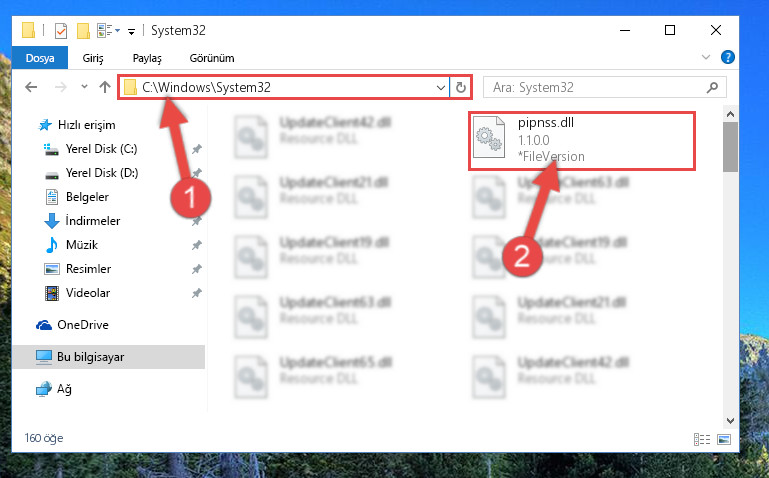Viewport: 769px width, 478px height.
Task: Expand the address bar history dropdown
Action: (x=440, y=87)
